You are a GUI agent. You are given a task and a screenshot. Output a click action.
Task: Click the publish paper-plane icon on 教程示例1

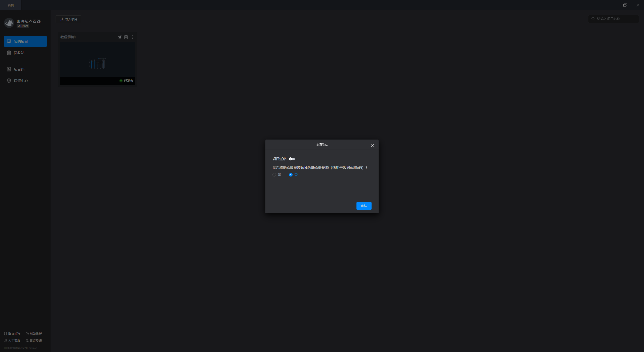pos(119,37)
